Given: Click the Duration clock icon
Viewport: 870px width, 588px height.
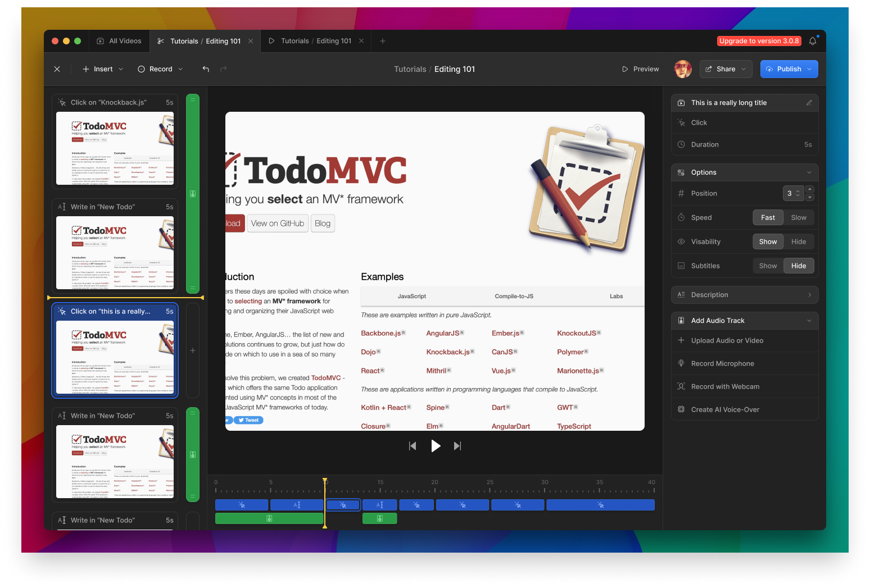Looking at the screenshot, I should pos(681,144).
